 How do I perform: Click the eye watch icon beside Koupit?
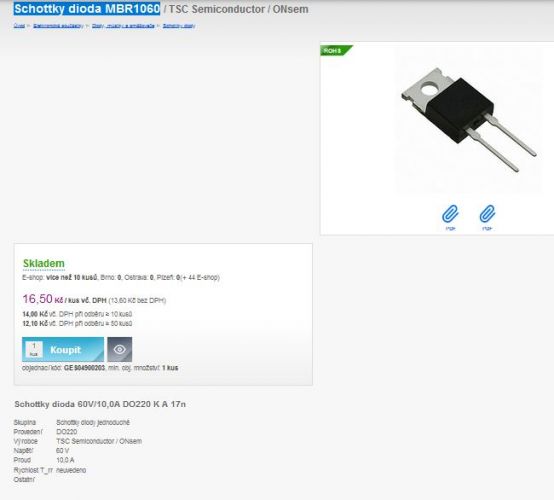tap(119, 349)
